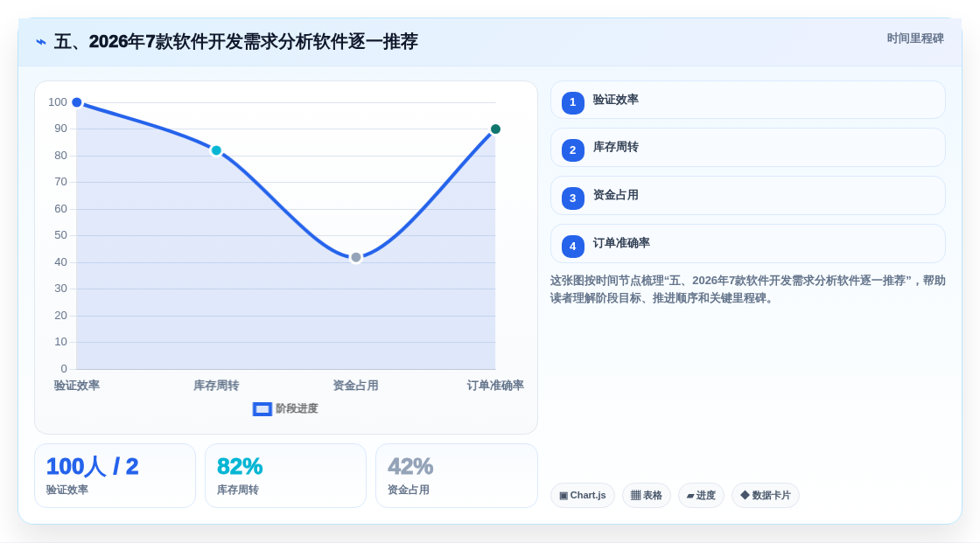This screenshot has width=980, height=543.
Task: Click the 42% 资金占用 stat card
Action: (x=456, y=476)
